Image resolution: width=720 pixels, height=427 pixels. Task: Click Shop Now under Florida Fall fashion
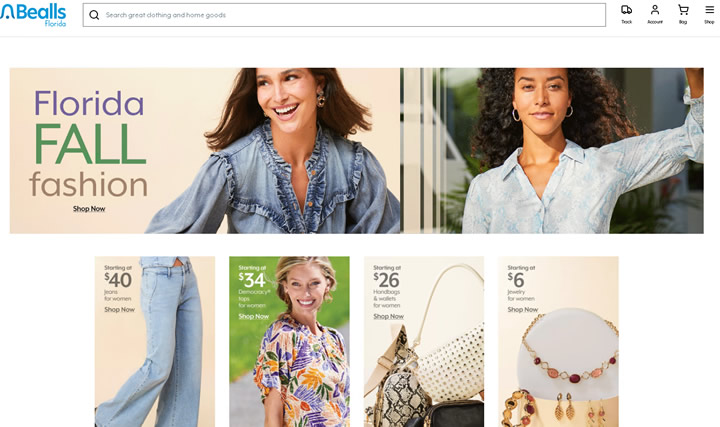[x=89, y=209]
